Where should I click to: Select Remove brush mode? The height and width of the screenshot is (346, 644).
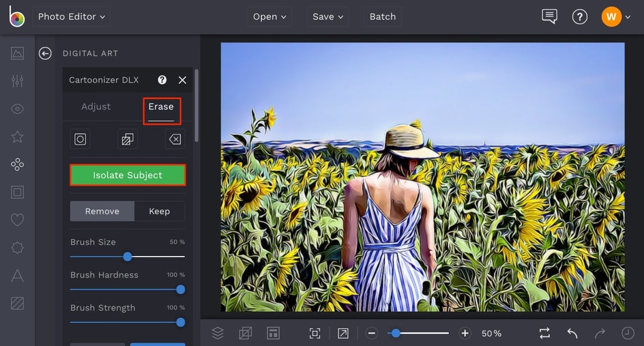pyautogui.click(x=102, y=211)
